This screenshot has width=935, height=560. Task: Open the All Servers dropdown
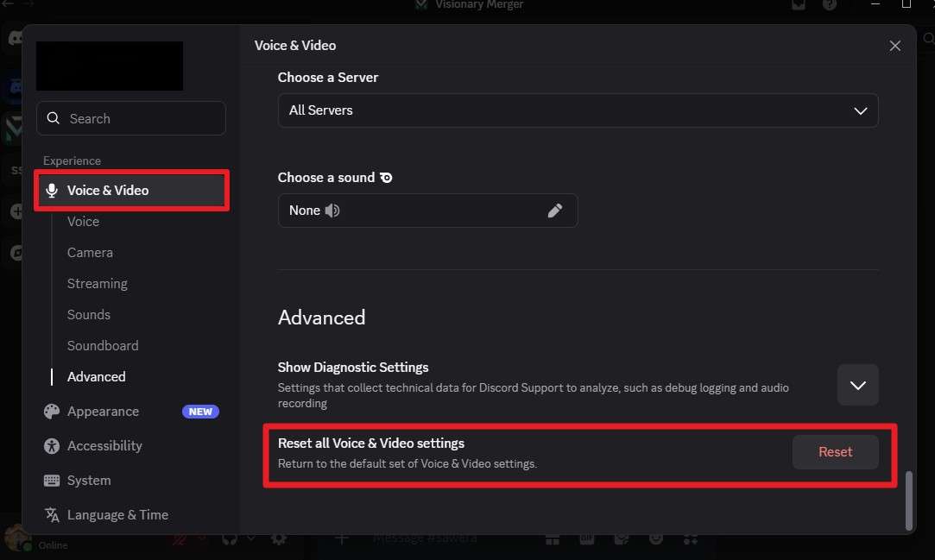pos(578,110)
